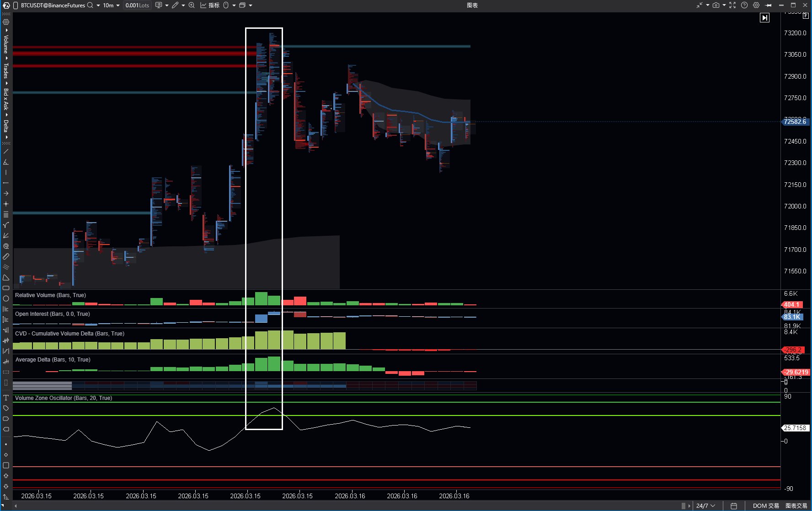This screenshot has width=812, height=511.
Task: Select the Text tool in left sidebar
Action: click(6, 398)
